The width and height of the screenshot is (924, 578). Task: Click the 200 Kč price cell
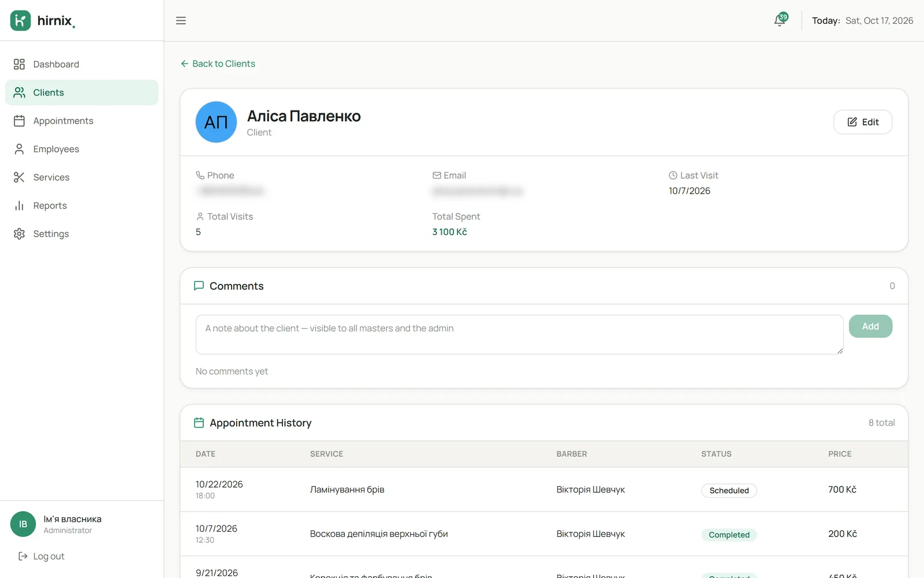[843, 534]
